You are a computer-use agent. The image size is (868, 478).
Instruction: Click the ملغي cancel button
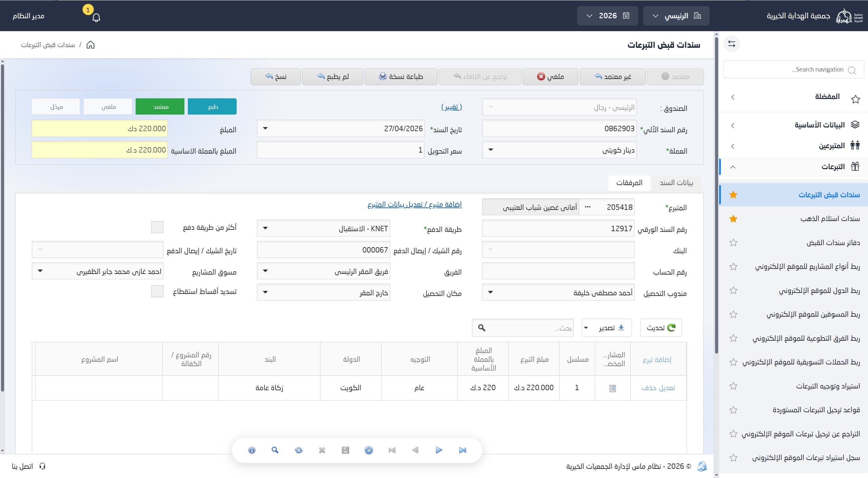[550, 77]
